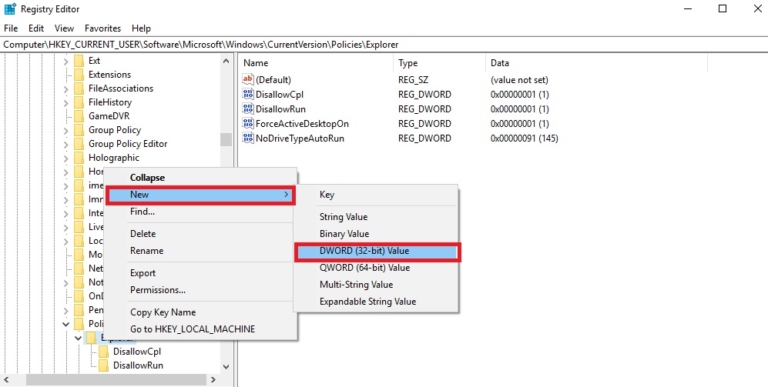This screenshot has height=387, width=768.
Task: Click the FileAssociations folder icon
Action: (79, 88)
